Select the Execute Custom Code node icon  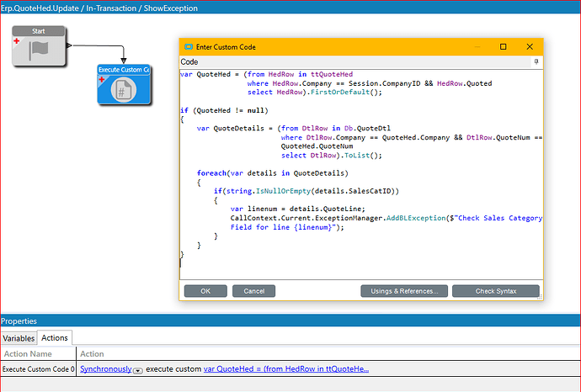123,90
